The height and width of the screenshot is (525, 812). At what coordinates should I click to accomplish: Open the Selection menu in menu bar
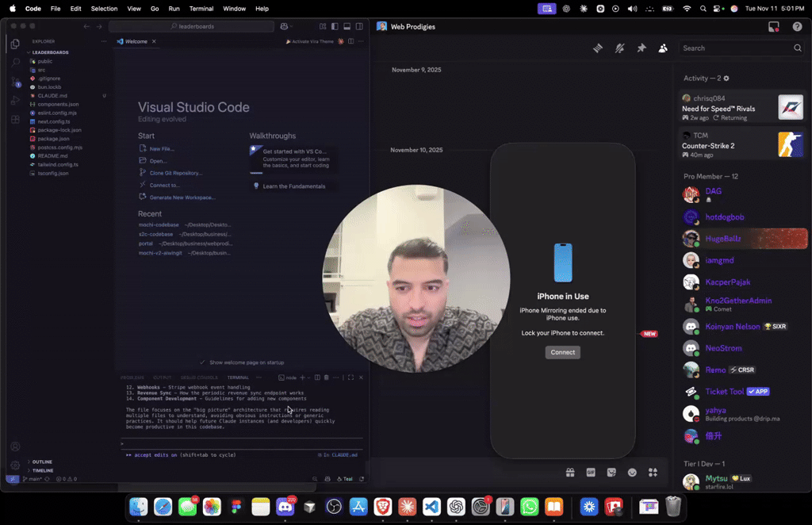pyautogui.click(x=104, y=8)
